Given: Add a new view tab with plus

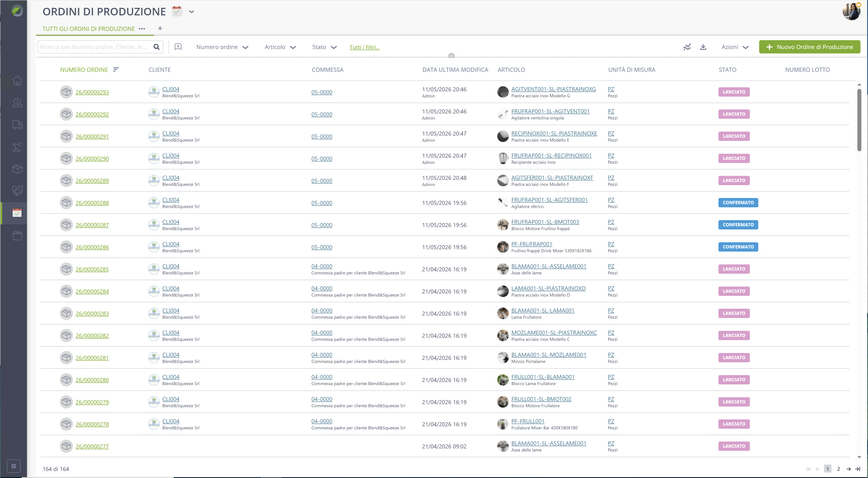Looking at the screenshot, I should click(160, 28).
